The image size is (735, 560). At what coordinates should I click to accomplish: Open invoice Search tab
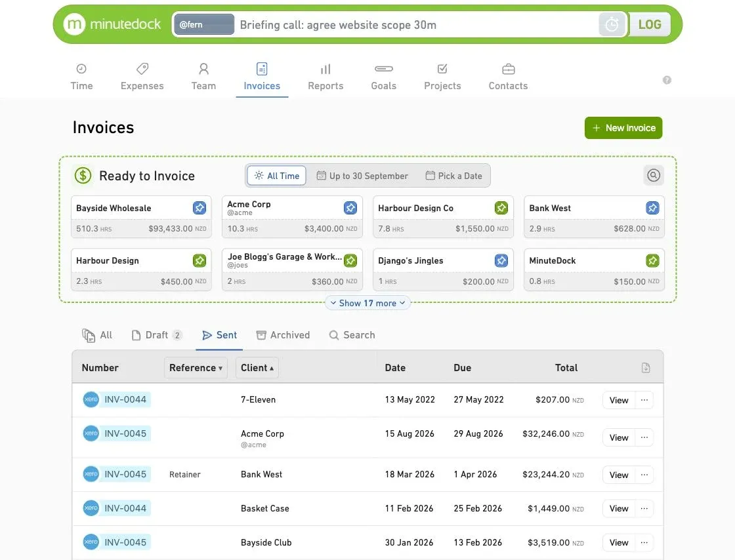[352, 335]
